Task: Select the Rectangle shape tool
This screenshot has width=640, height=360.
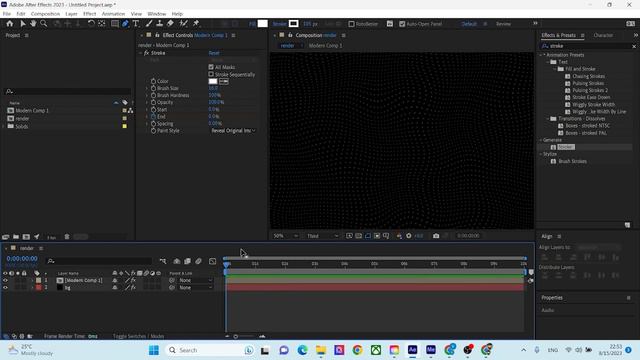Action: [x=115, y=24]
